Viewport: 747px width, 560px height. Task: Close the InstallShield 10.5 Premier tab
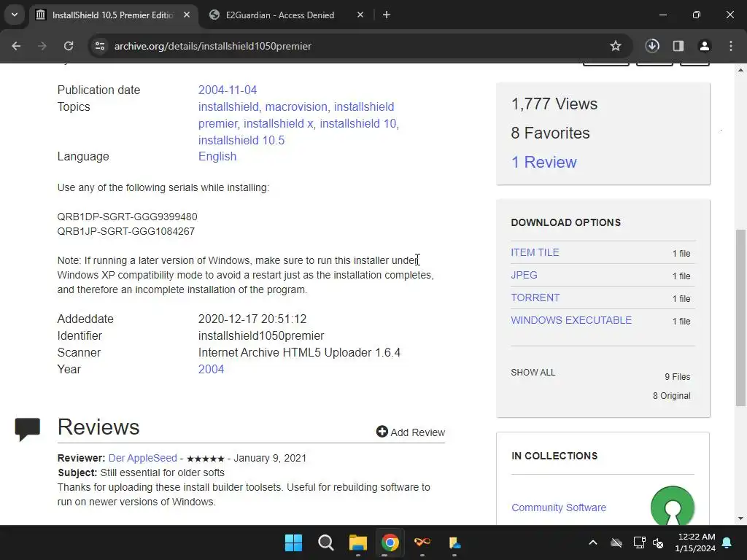click(187, 15)
